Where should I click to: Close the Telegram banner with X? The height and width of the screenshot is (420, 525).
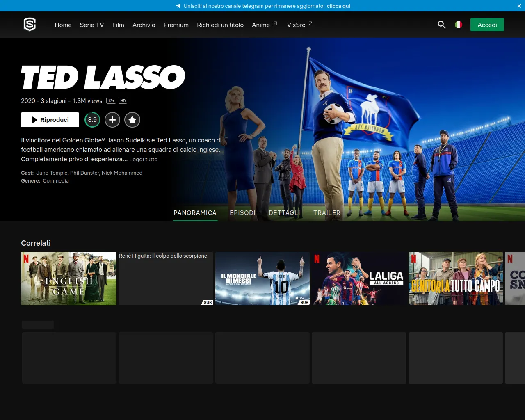(519, 6)
